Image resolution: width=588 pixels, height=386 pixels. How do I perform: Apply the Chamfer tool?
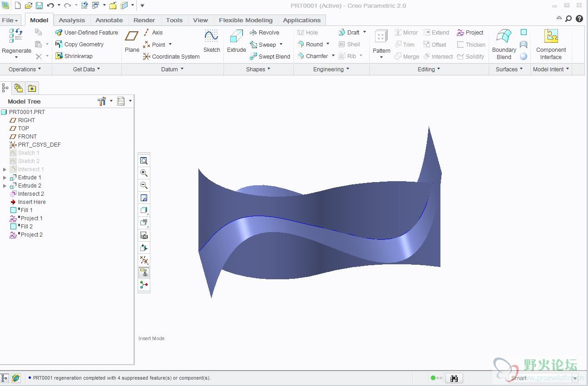click(313, 56)
